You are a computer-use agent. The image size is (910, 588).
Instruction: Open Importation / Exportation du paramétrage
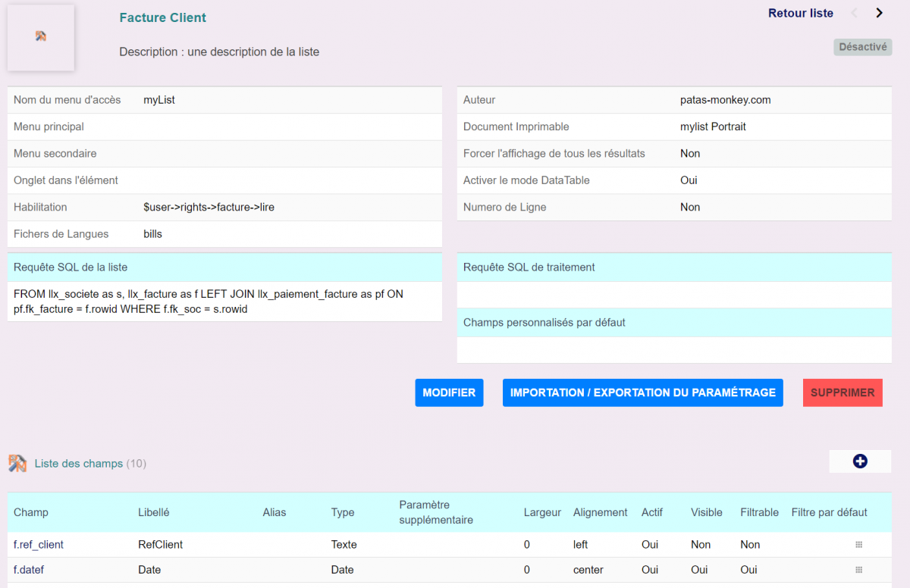tap(642, 393)
